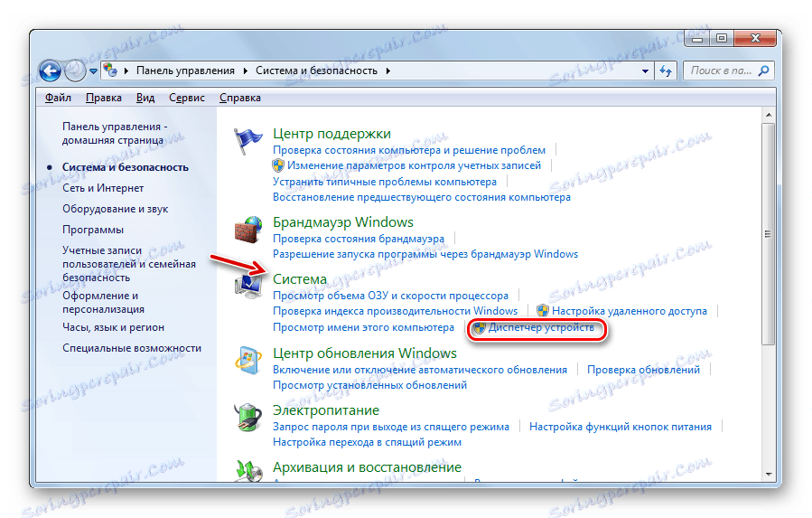Open Настройка удаленного доступа

pyautogui.click(x=630, y=311)
